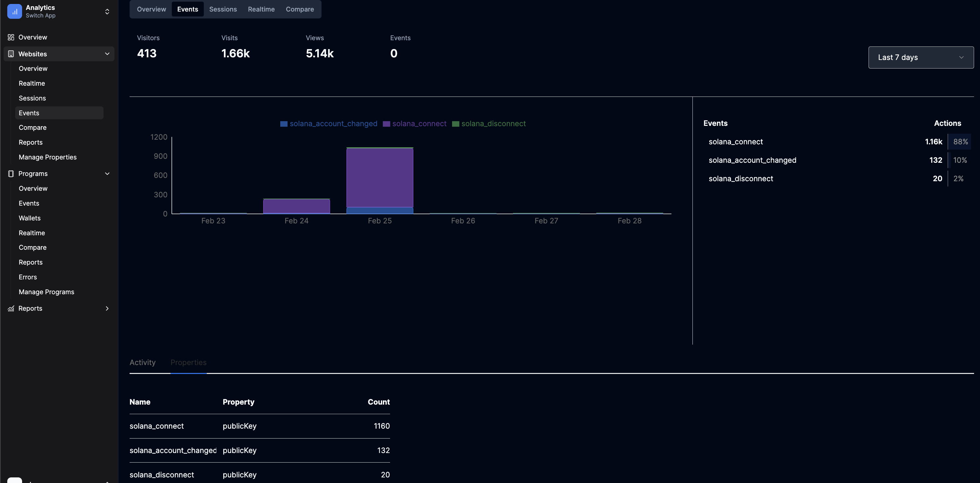Click the Programs icon in sidebar
Viewport: 980px width, 483px height.
pyautogui.click(x=11, y=174)
